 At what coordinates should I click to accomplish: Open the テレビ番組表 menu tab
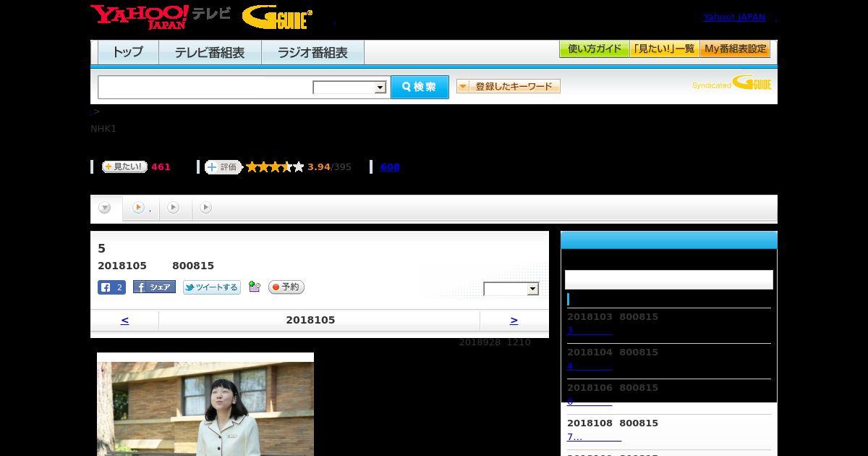210,53
